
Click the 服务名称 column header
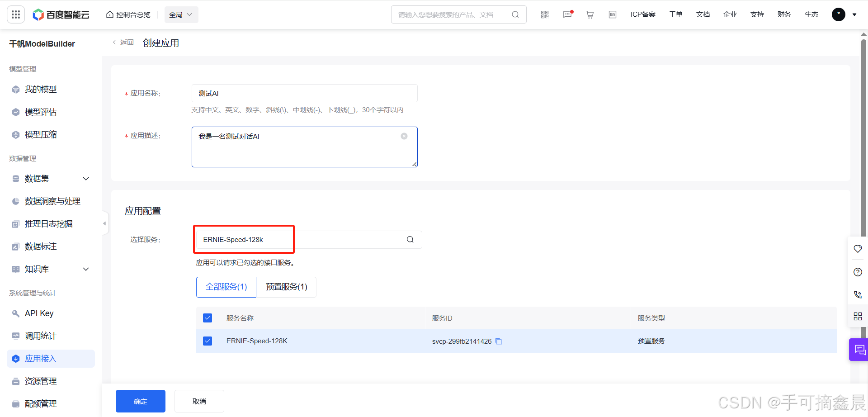point(240,318)
